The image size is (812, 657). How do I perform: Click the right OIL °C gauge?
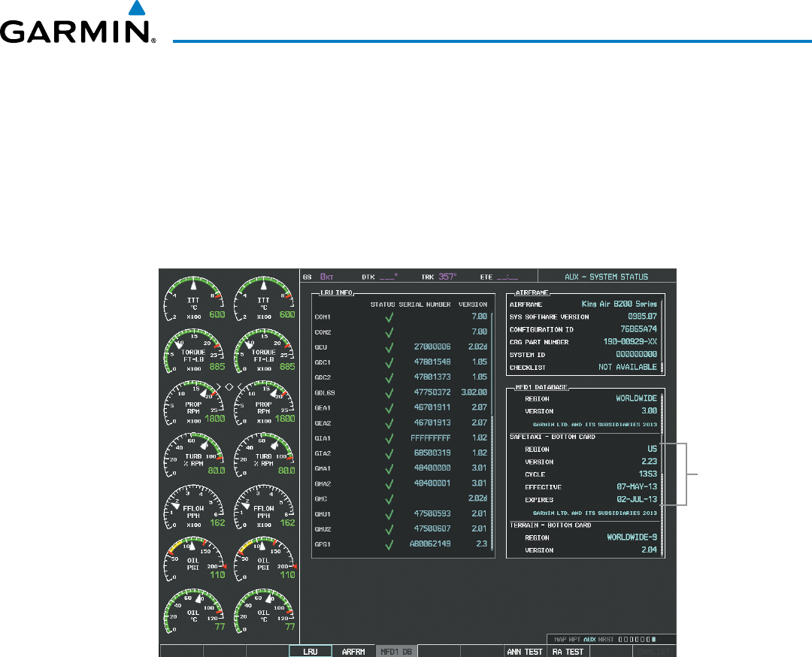(x=264, y=611)
